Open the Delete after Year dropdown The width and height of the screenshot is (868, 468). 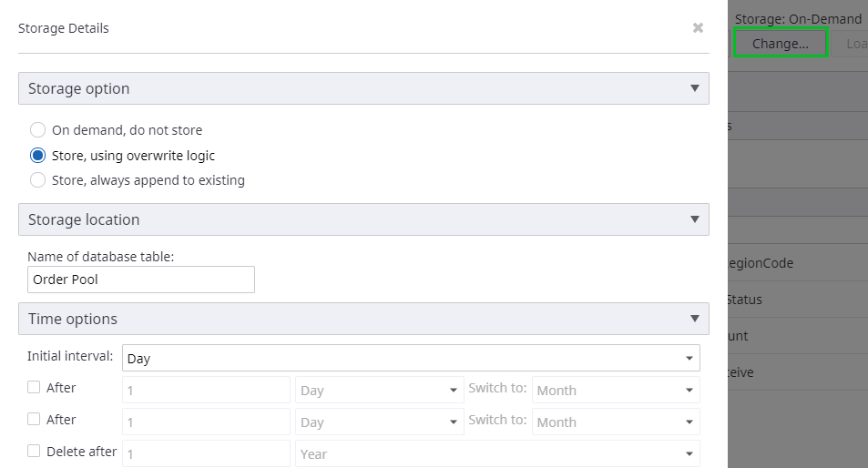[x=496, y=454]
